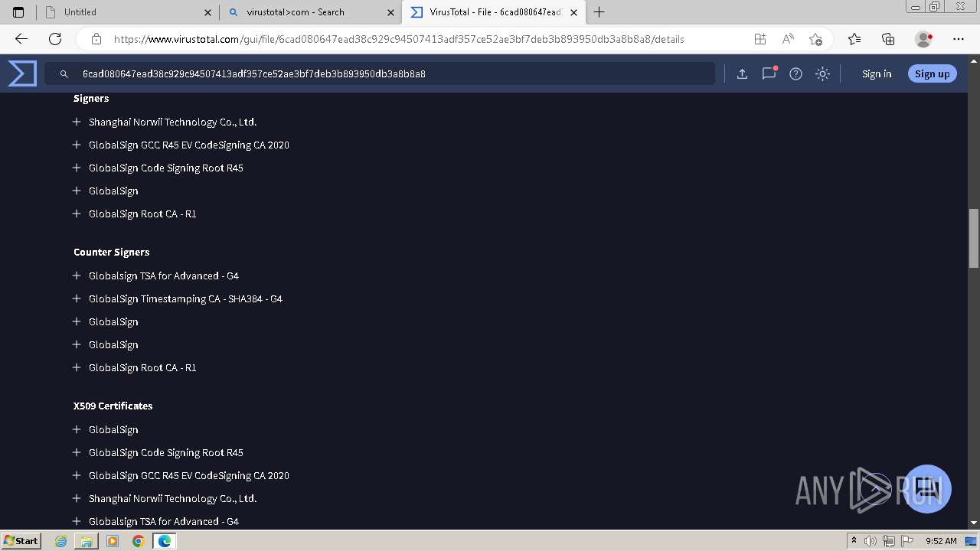Show hidden tray icons arrow
Viewport: 980px width, 551px height.
point(854,541)
